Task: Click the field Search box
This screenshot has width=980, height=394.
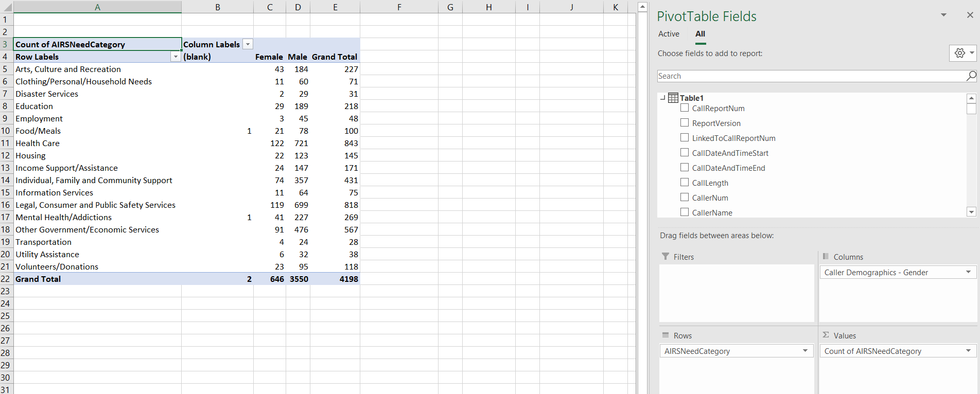Action: 811,76
